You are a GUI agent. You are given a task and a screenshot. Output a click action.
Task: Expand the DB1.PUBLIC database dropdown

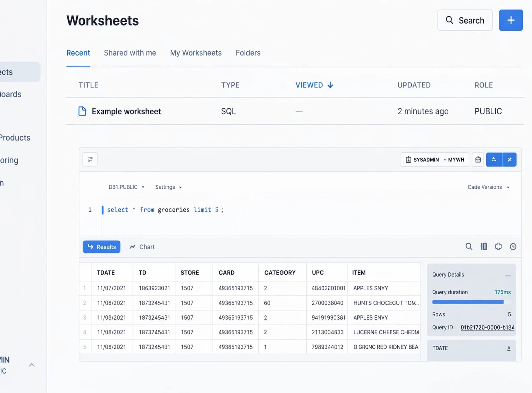pyautogui.click(x=126, y=187)
